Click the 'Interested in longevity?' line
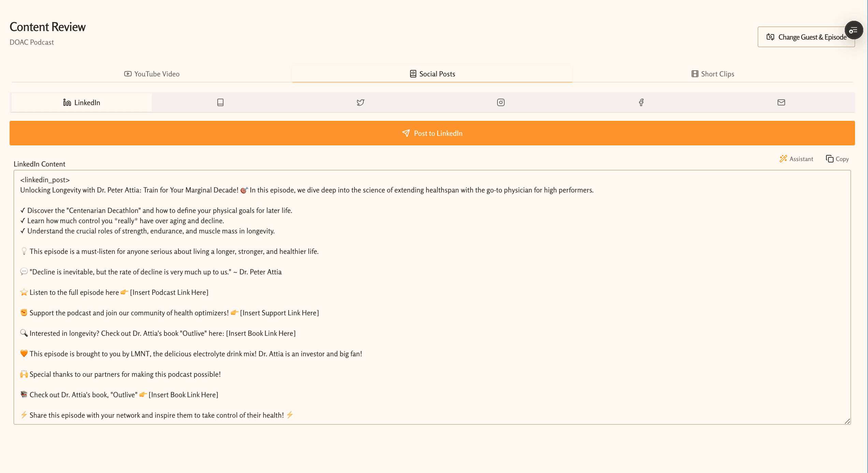 (158, 333)
